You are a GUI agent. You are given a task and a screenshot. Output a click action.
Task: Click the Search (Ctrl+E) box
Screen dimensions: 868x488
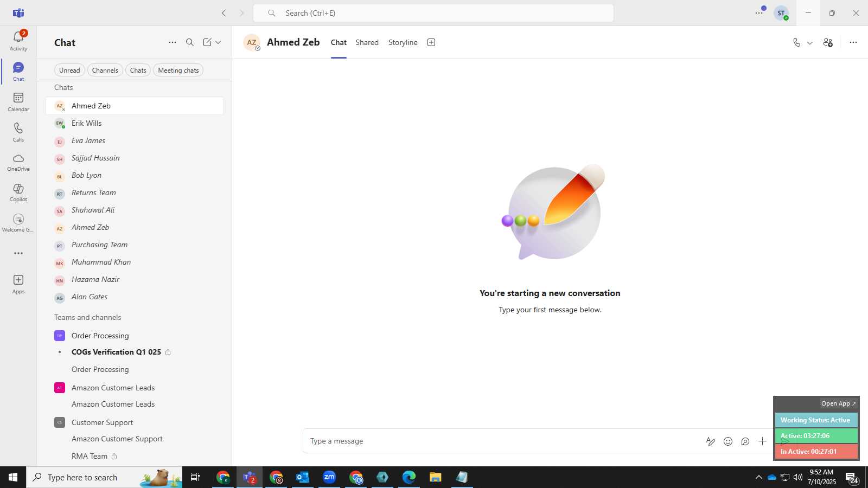(x=433, y=13)
